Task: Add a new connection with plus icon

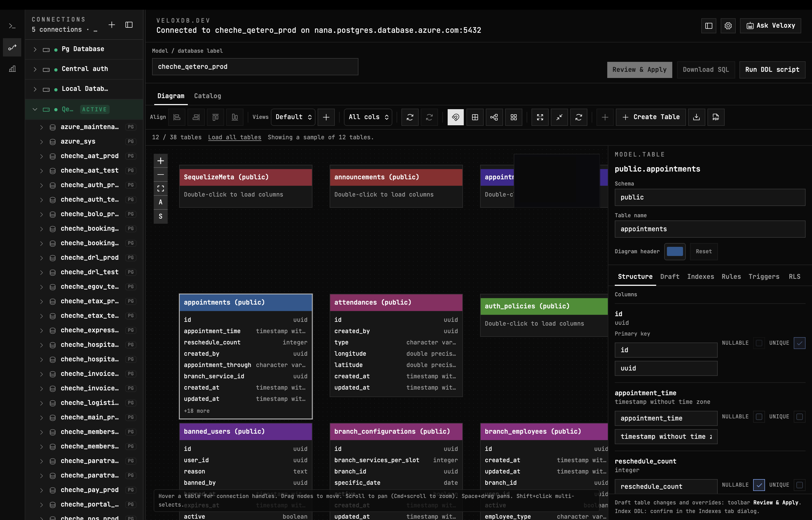Action: point(112,25)
